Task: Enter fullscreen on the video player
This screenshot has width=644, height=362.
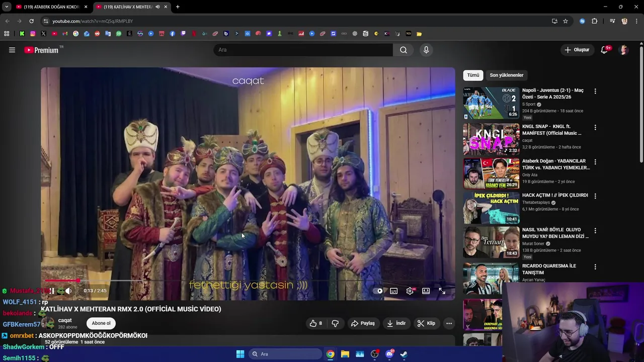Action: tap(442, 291)
